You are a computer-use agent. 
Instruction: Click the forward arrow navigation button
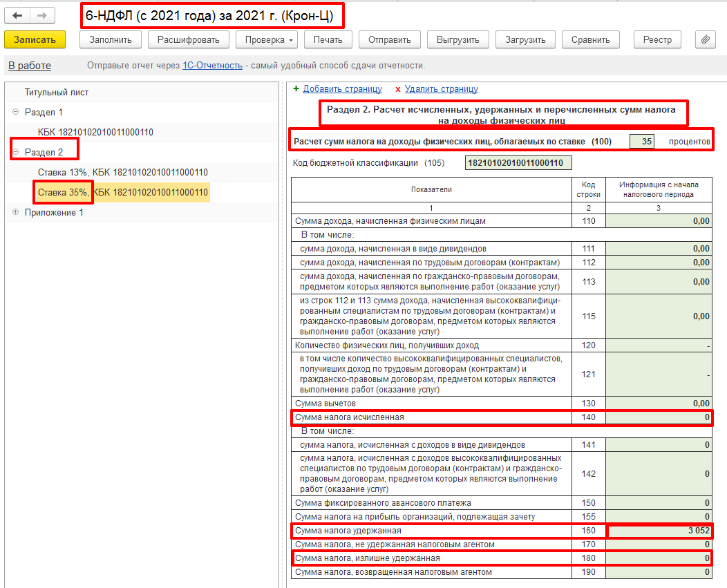click(41, 15)
